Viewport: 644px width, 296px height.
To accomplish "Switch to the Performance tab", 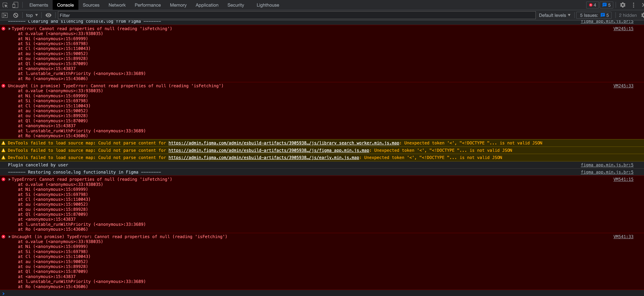I will (x=148, y=5).
